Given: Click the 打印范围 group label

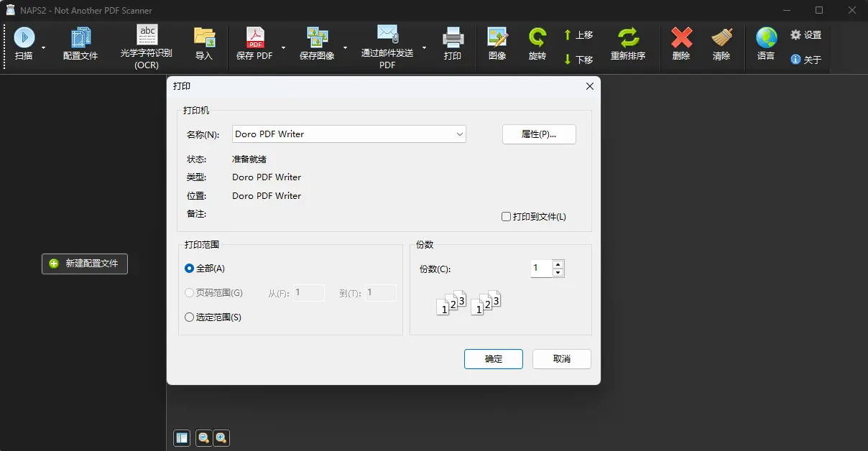Looking at the screenshot, I should [201, 245].
